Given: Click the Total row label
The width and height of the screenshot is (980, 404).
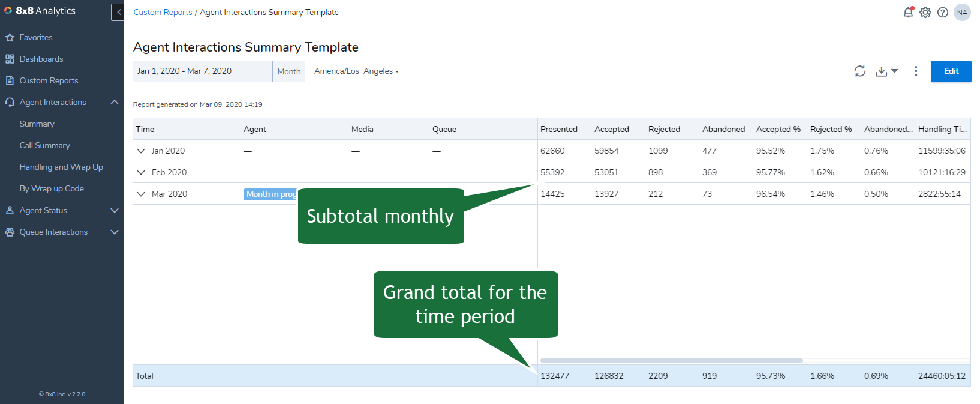Looking at the screenshot, I should coord(145,376).
